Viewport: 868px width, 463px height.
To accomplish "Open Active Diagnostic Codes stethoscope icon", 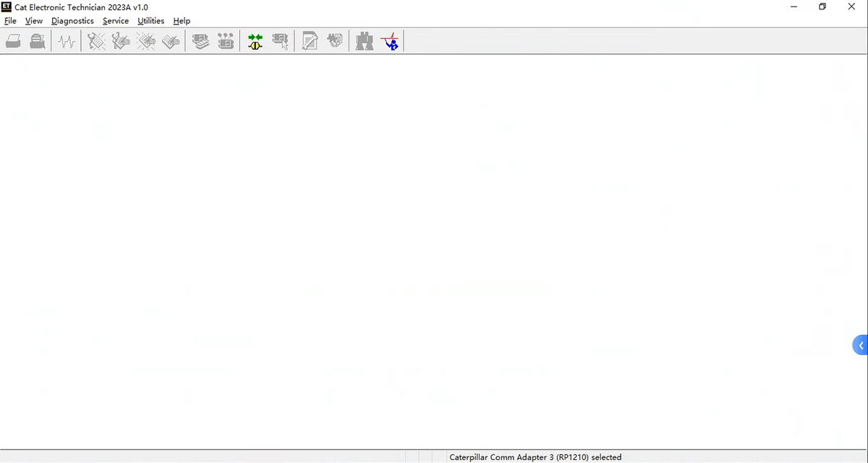I will [96, 42].
